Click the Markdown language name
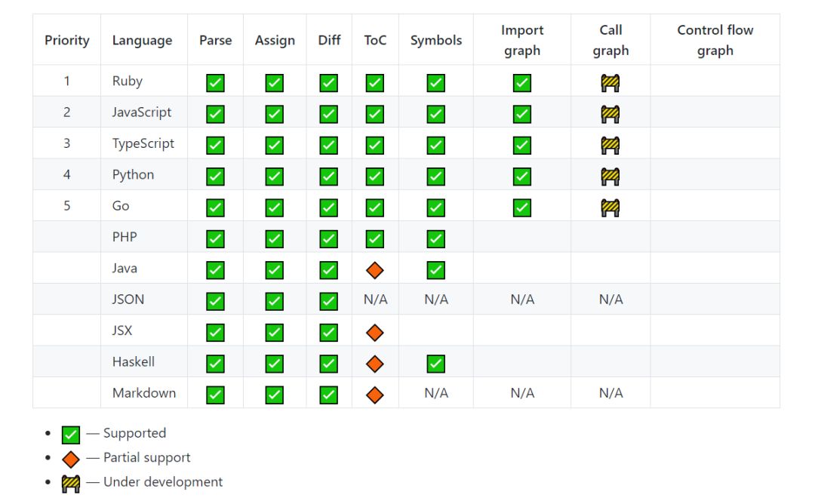 (144, 393)
